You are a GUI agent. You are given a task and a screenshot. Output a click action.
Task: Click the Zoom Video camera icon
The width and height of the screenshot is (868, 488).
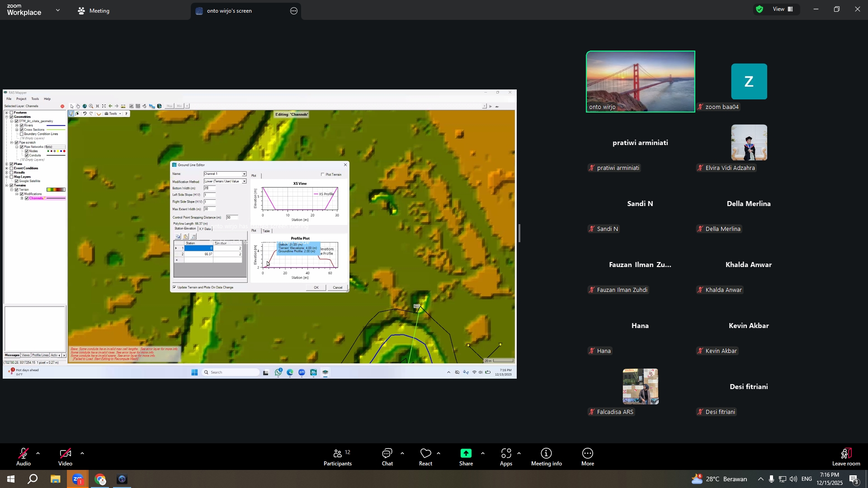(x=65, y=453)
